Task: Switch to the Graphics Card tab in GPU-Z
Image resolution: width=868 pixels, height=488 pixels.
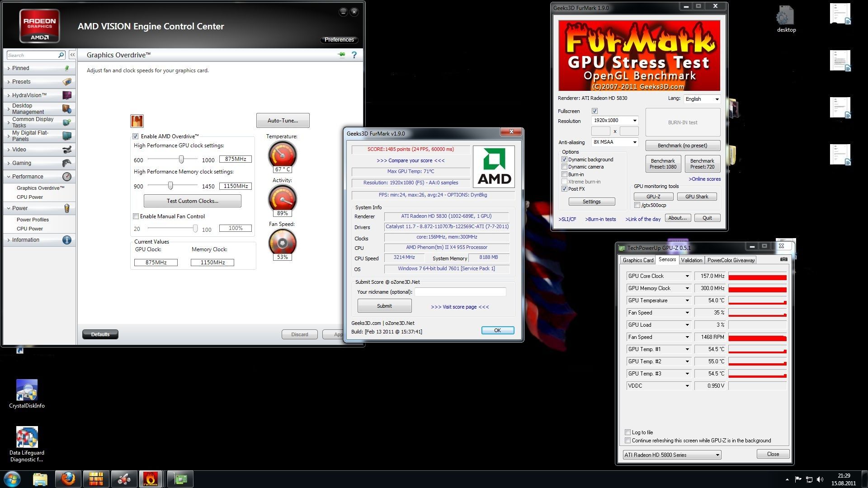Action: [637, 260]
